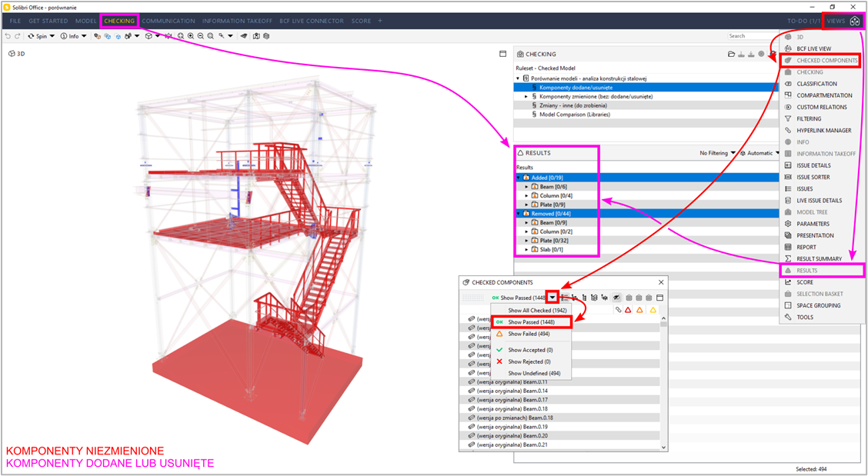Expand the Beam [0/6] result under Added
The image size is (868, 476).
[x=526, y=187]
